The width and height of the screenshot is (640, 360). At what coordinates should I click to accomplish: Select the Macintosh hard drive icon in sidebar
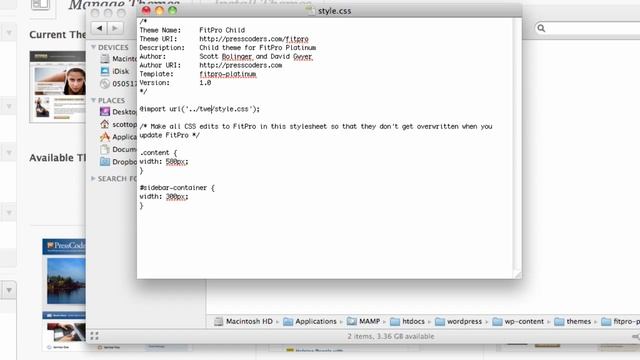(x=105, y=59)
